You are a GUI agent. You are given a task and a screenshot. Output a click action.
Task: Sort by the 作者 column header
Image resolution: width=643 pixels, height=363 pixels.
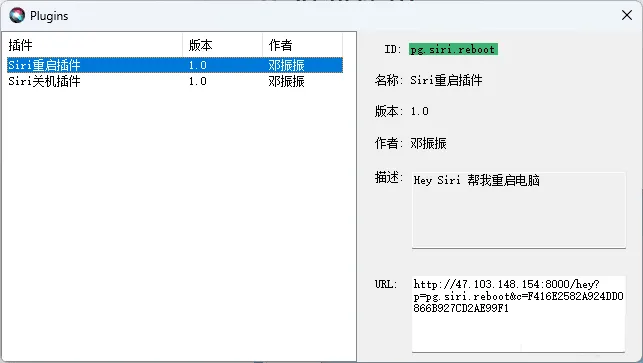click(x=302, y=45)
